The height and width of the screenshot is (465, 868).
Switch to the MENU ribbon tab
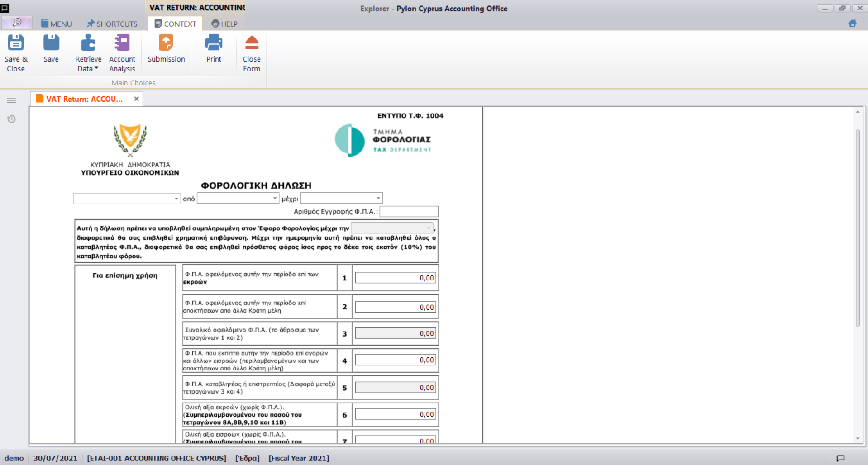(x=57, y=24)
